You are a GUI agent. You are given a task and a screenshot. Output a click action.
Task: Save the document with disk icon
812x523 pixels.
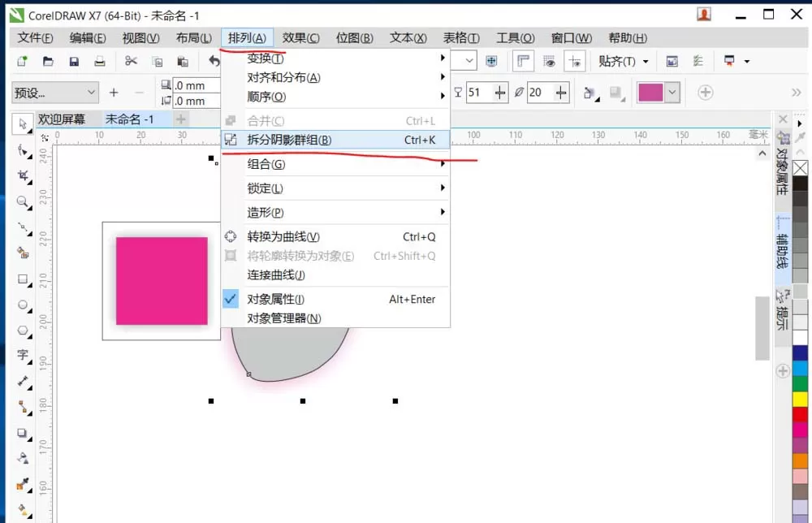pos(74,61)
